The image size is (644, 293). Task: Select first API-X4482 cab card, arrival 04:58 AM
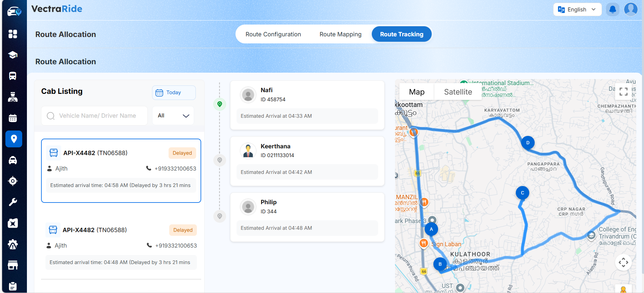[x=121, y=171]
